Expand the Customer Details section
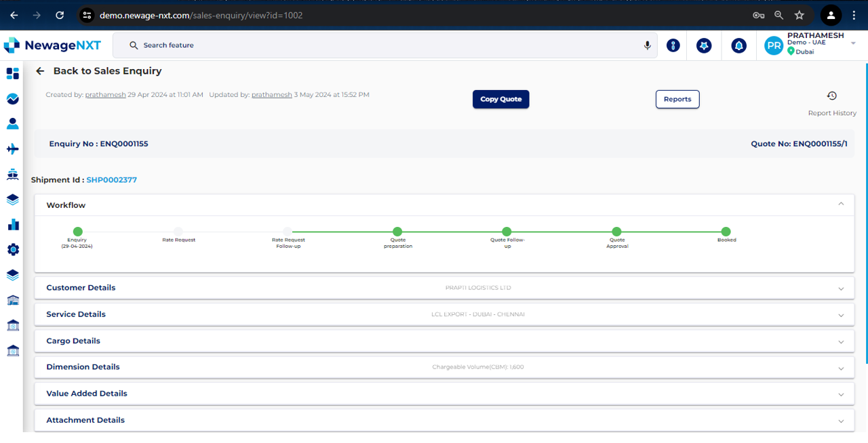Screen dimensions: 868x443 841,289
